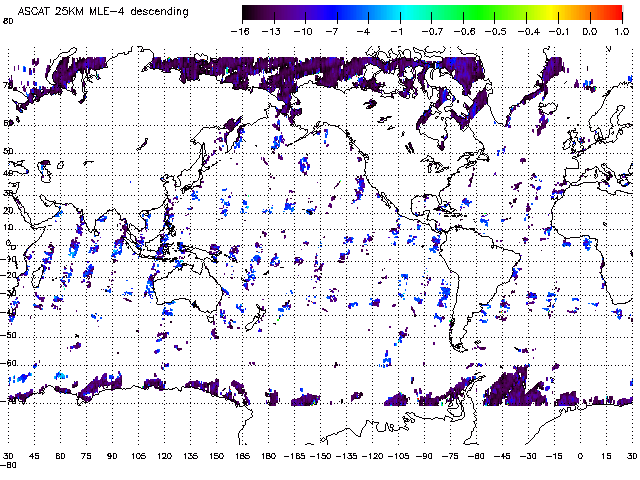This screenshot has width=640, height=480.
Task: Click longitude axis label -45
Action: click(502, 456)
